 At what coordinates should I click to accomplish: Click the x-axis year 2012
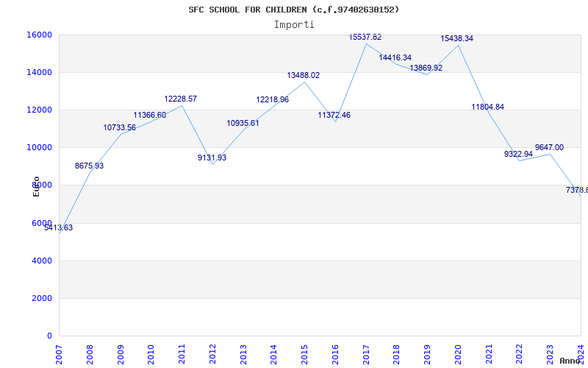[x=212, y=355]
